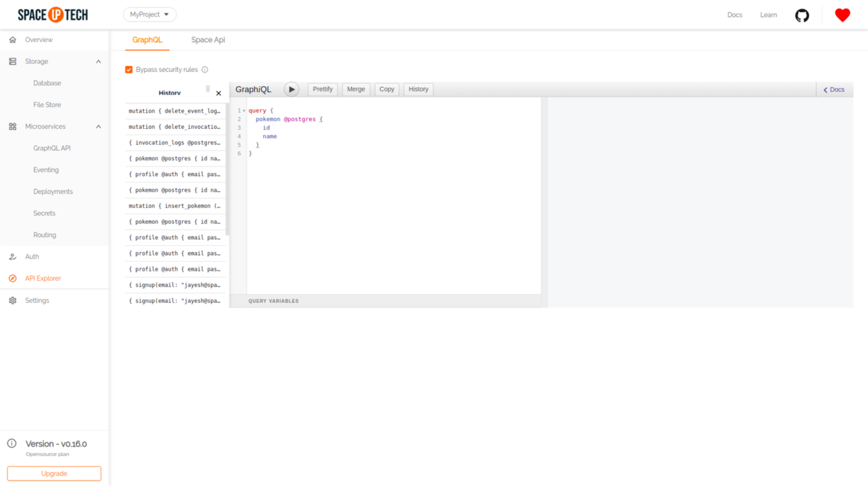This screenshot has height=488, width=868.
Task: Click the API Explorer compass icon
Action: 12,279
